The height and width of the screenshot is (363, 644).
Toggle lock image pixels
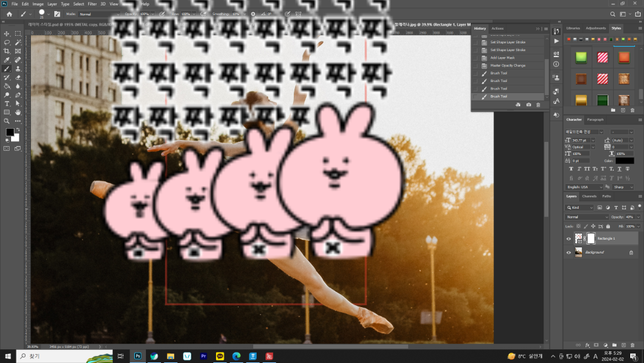pyautogui.click(x=586, y=227)
